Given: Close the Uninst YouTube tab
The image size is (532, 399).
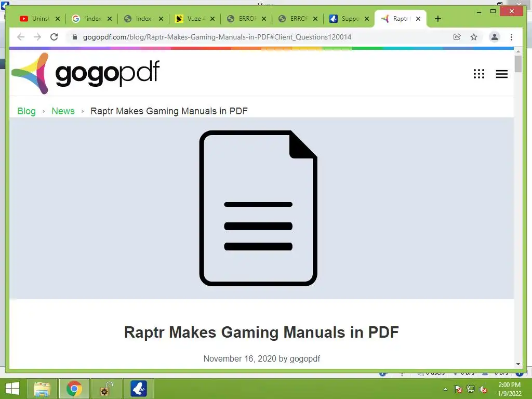Looking at the screenshot, I should tap(58, 19).
